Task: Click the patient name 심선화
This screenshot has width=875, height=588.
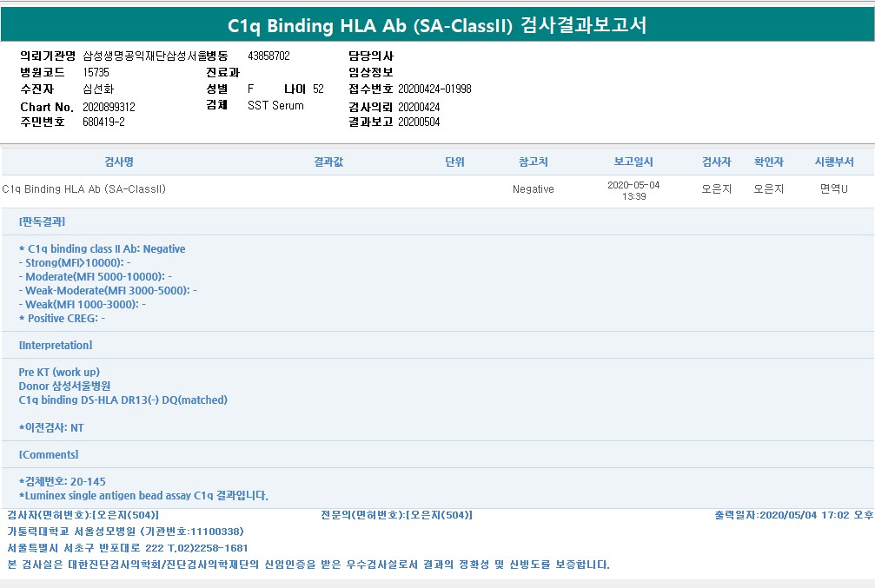Action: [98, 89]
